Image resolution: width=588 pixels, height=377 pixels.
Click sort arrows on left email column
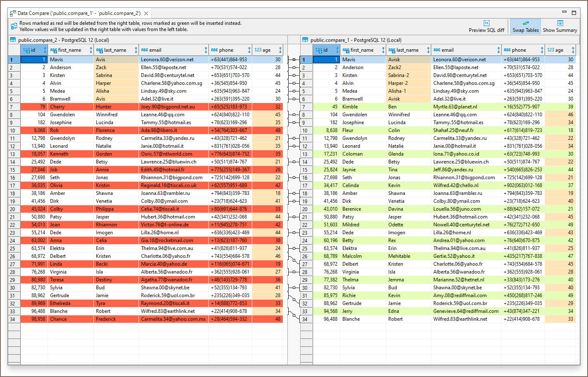point(206,50)
